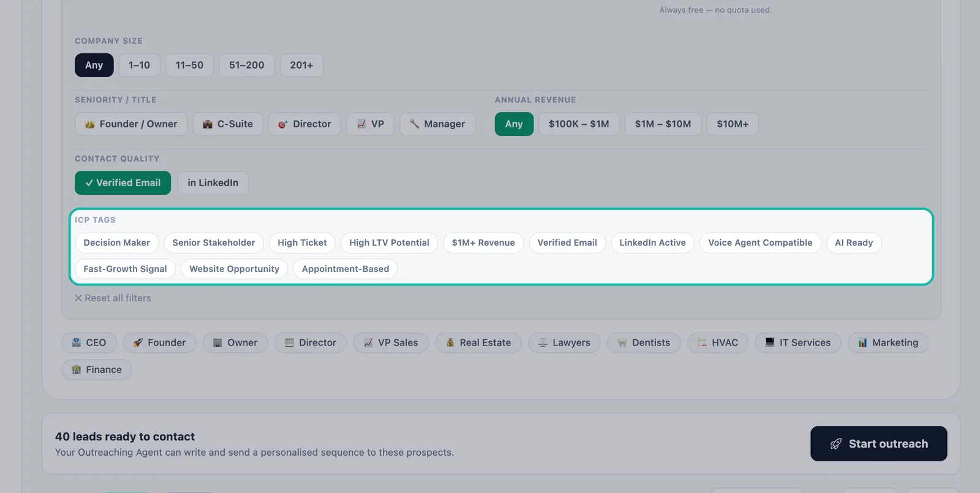Toggle the Website Opportunity tag
Image resolution: width=980 pixels, height=493 pixels.
coord(234,269)
